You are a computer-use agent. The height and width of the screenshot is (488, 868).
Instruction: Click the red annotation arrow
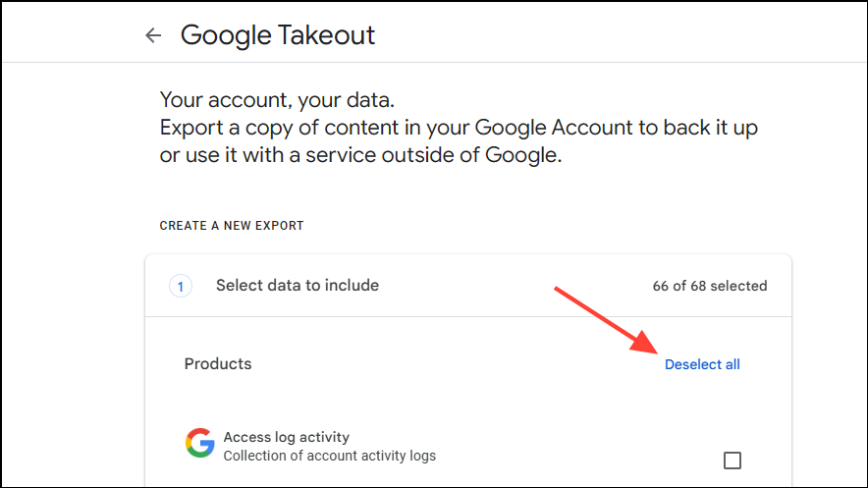[606, 320]
